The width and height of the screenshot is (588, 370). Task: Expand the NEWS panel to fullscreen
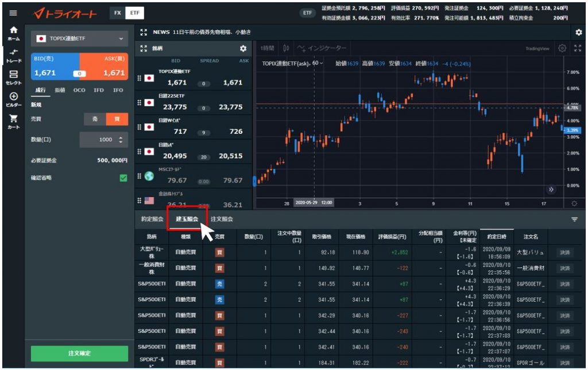(x=144, y=32)
